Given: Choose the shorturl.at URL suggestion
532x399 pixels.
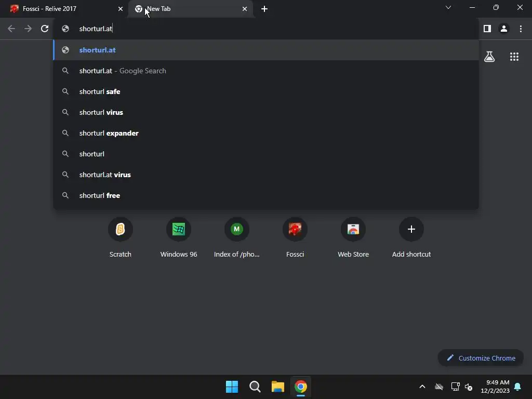Looking at the screenshot, I should tap(266, 50).
